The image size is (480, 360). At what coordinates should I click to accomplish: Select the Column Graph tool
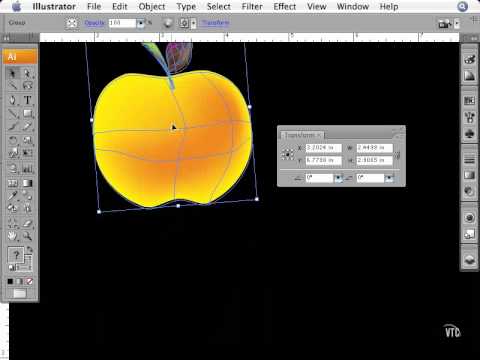pyautogui.click(x=27, y=169)
